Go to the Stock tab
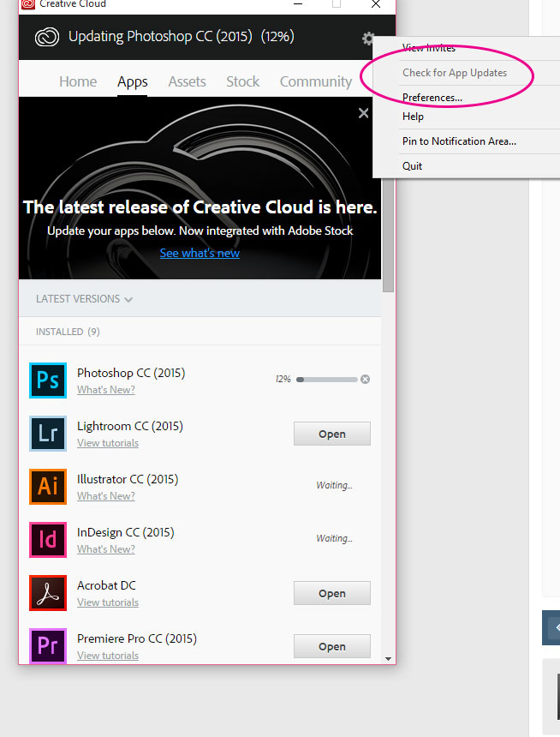 [x=243, y=81]
